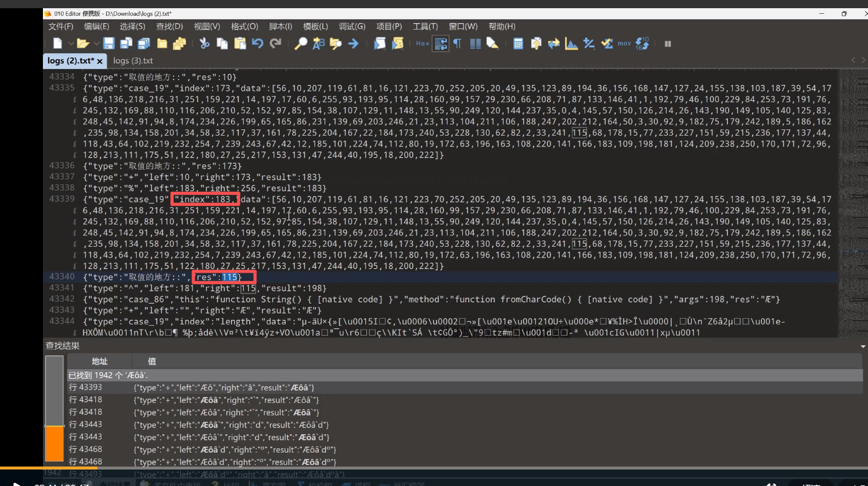Open the Calculator tool
The width and height of the screenshot is (868, 486).
[x=518, y=44]
